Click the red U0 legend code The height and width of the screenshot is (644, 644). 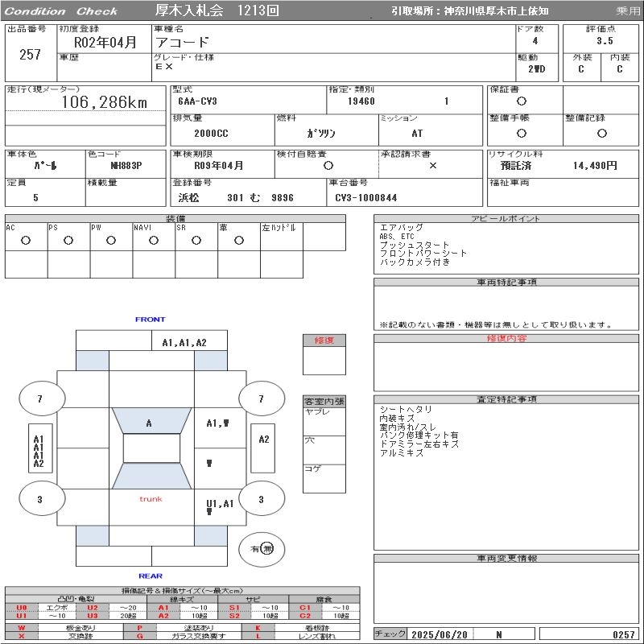pyautogui.click(x=22, y=608)
